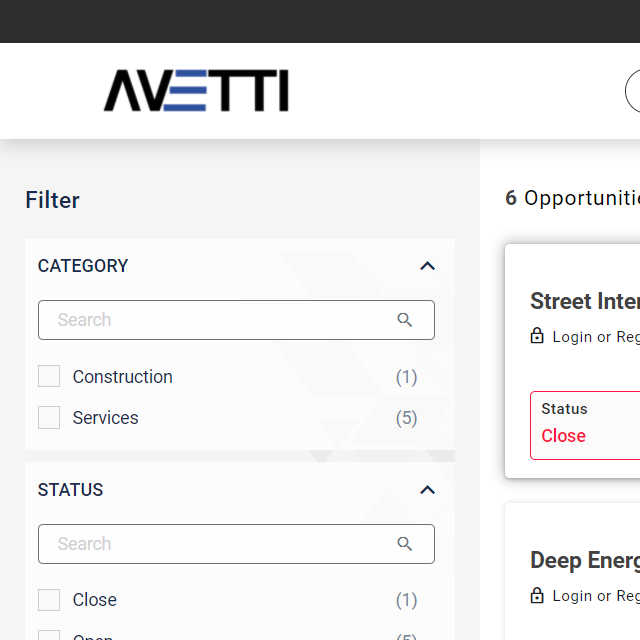
Task: Focus the Status search field
Action: click(x=236, y=544)
